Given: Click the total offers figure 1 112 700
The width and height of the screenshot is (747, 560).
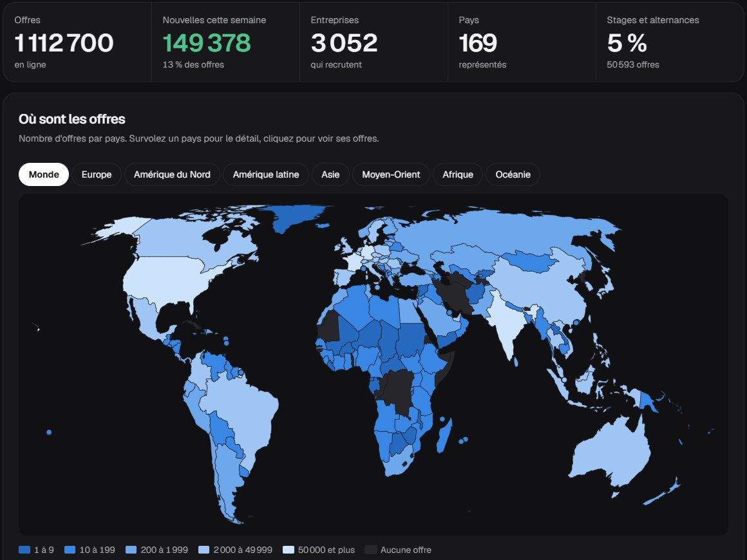Looking at the screenshot, I should [64, 43].
